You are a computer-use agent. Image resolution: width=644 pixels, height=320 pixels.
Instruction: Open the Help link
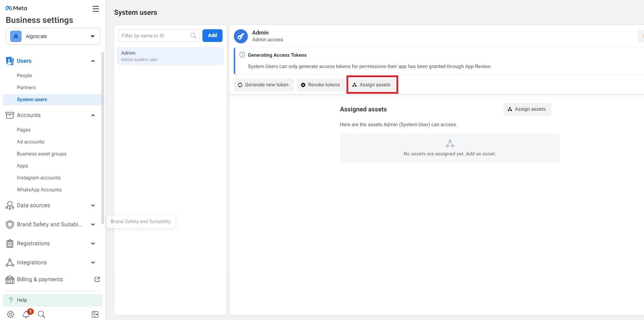53,300
